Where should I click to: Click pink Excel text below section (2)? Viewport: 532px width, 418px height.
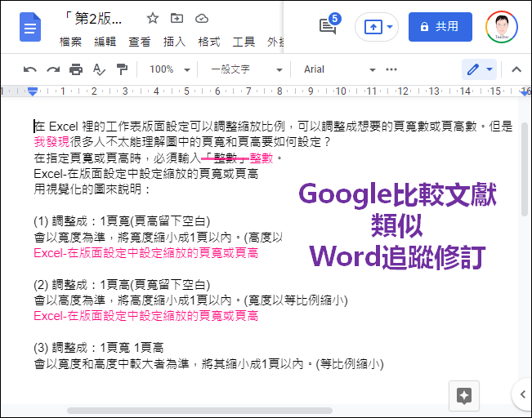[x=146, y=316]
